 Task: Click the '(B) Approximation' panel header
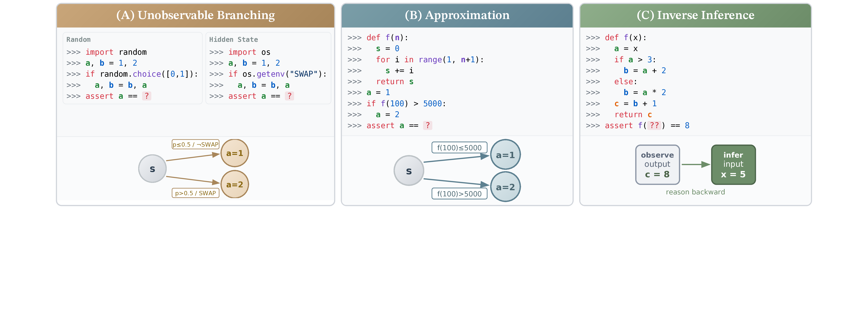[457, 15]
